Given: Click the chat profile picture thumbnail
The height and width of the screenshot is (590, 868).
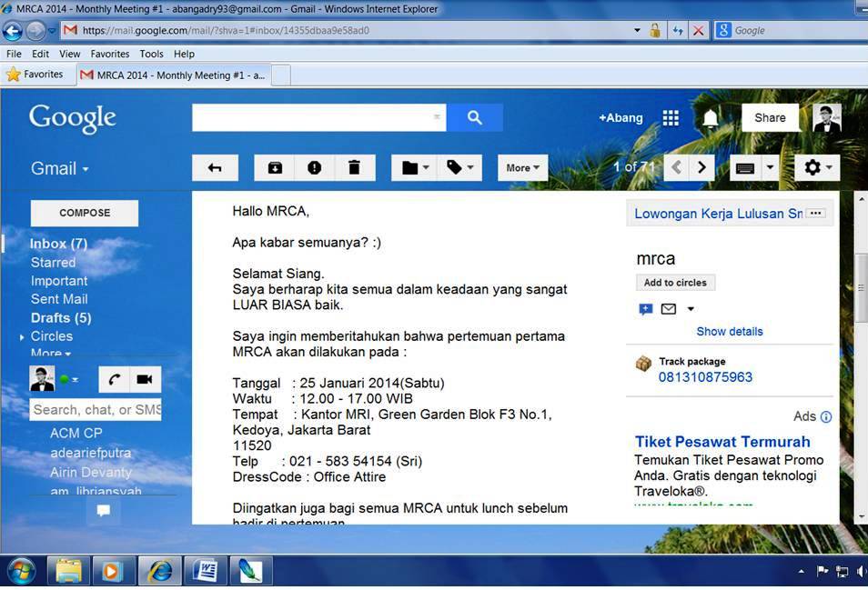Looking at the screenshot, I should [x=42, y=379].
